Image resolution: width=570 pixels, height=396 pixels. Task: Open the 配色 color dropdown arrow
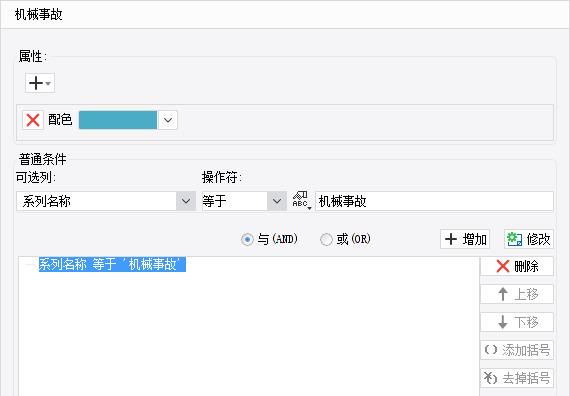(x=168, y=120)
